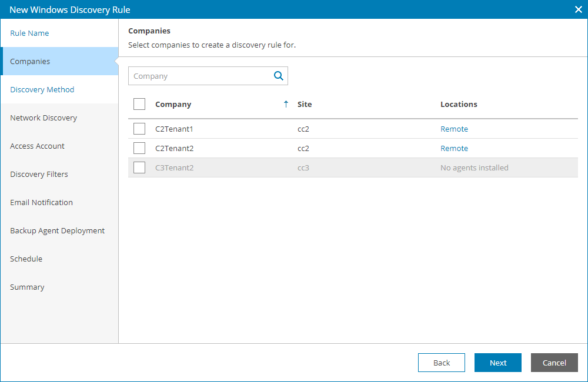Switch to the Discovery Filters step

(x=39, y=174)
